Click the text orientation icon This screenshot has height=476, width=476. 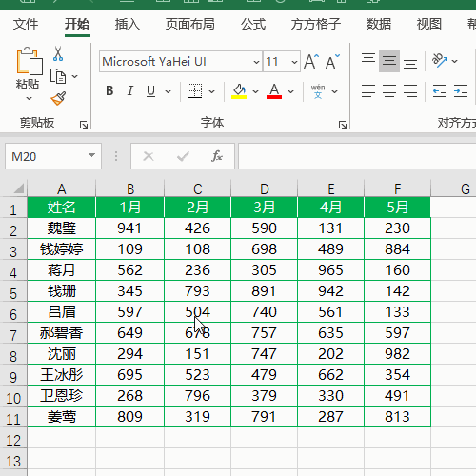[440, 60]
